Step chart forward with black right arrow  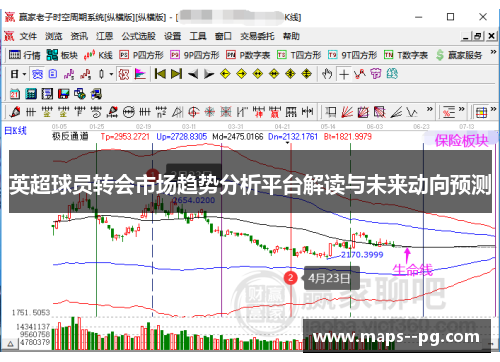click(x=209, y=74)
